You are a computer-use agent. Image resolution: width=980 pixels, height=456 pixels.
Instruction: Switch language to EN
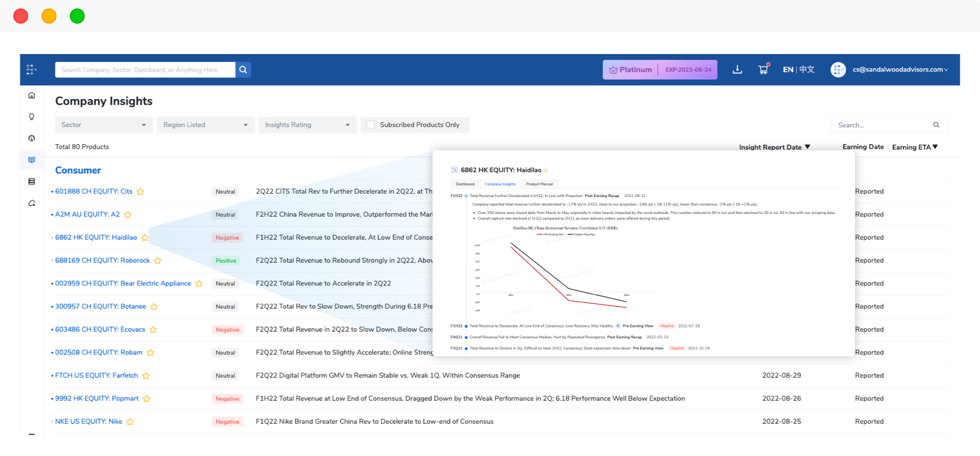[x=788, y=70]
